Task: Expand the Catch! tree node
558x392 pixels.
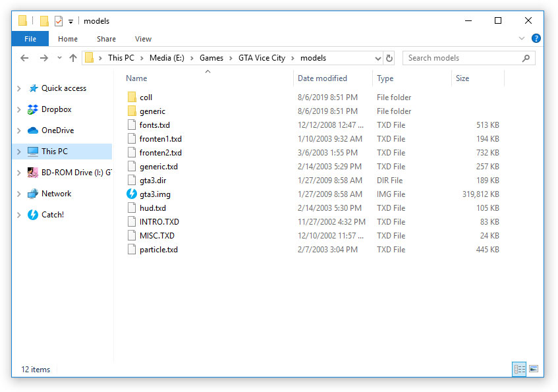Action: pos(19,215)
